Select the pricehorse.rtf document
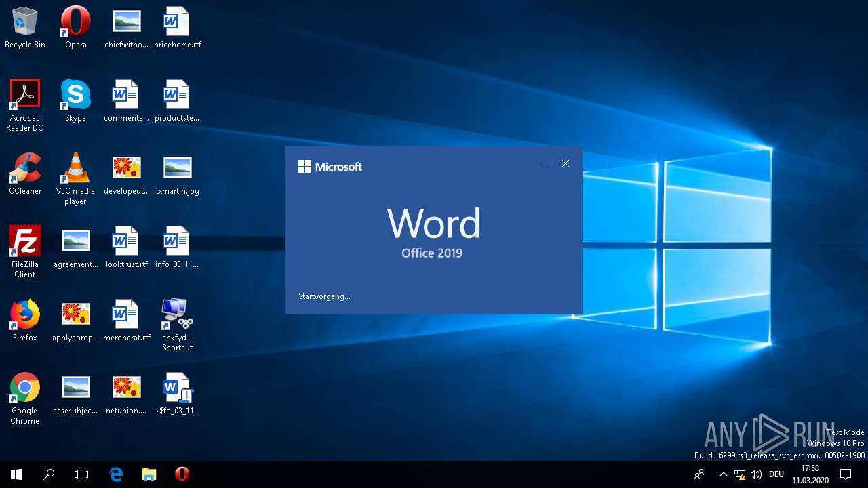 click(x=177, y=28)
